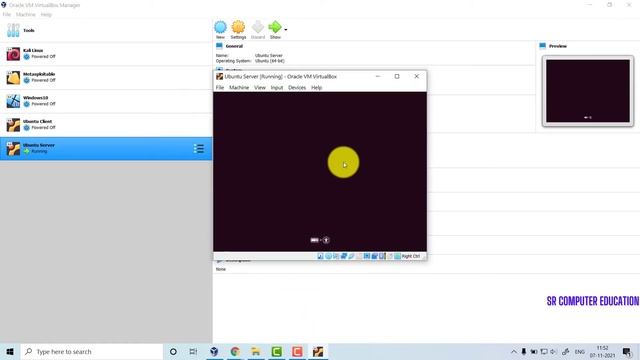
Task: Open the dropdown arrow beside Show
Action: pos(286,30)
